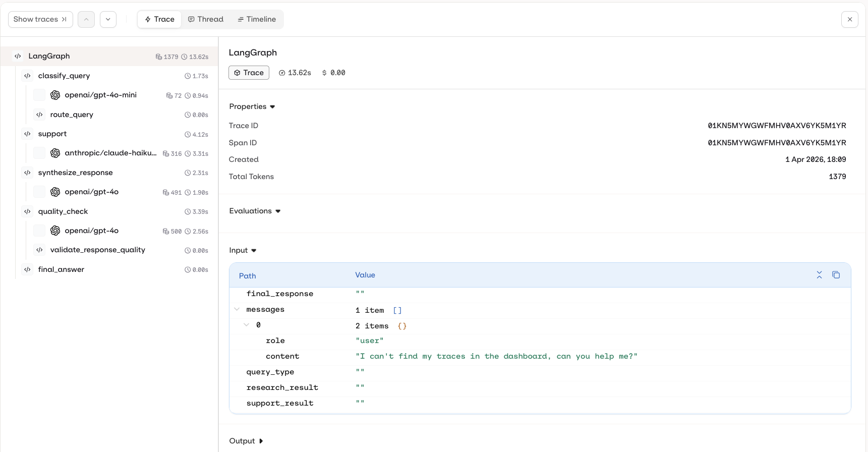Switch to the Thread tab
Image resolution: width=868 pixels, height=452 pixels.
click(x=205, y=19)
